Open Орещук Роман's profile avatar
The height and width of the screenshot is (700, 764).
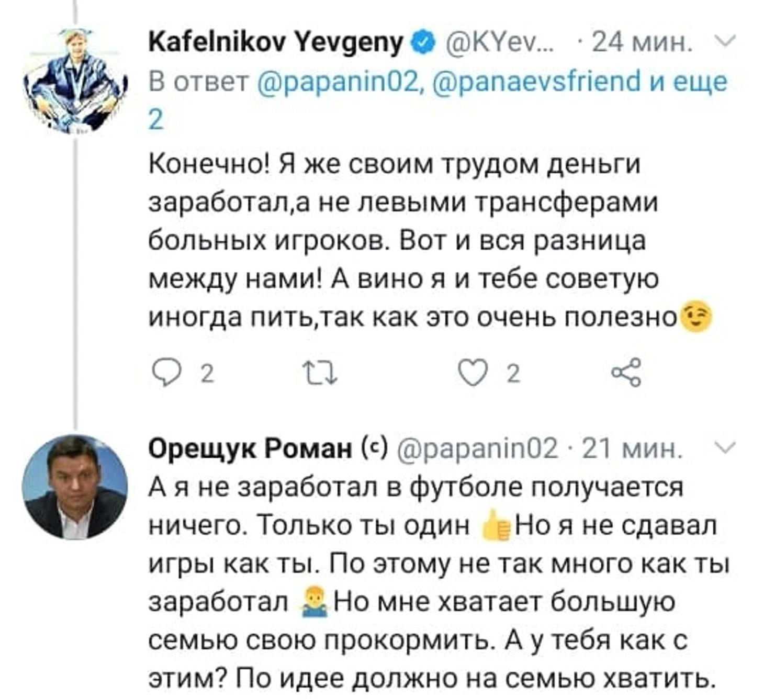click(x=75, y=487)
